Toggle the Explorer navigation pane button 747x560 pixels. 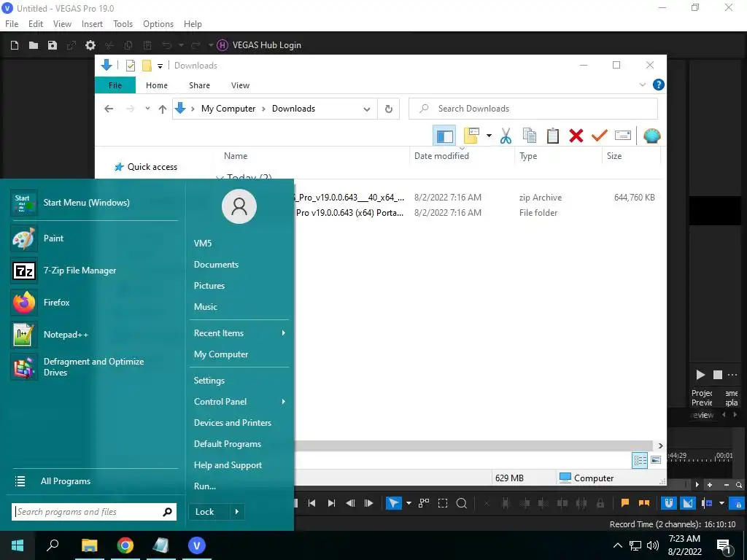(x=444, y=136)
